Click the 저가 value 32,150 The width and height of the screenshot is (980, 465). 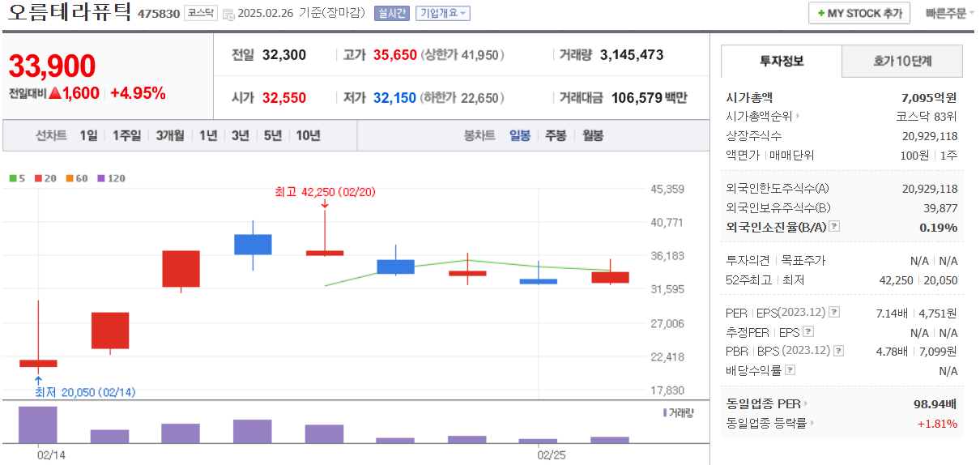[x=394, y=98]
